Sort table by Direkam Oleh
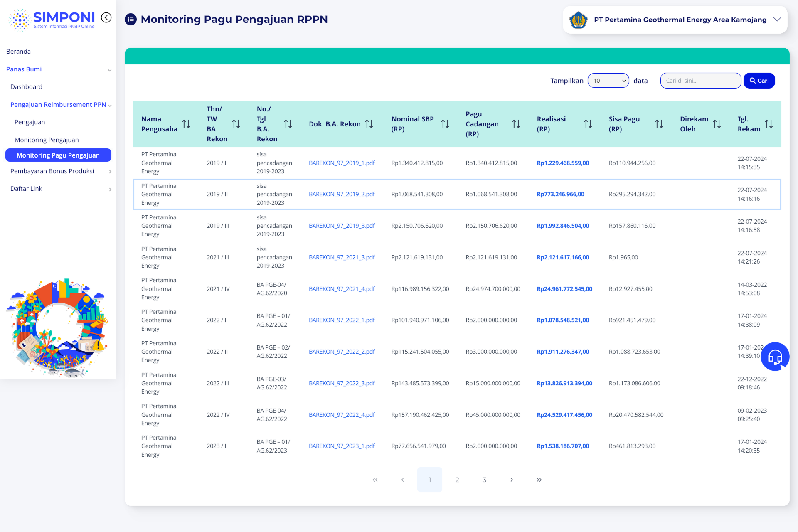 click(717, 124)
